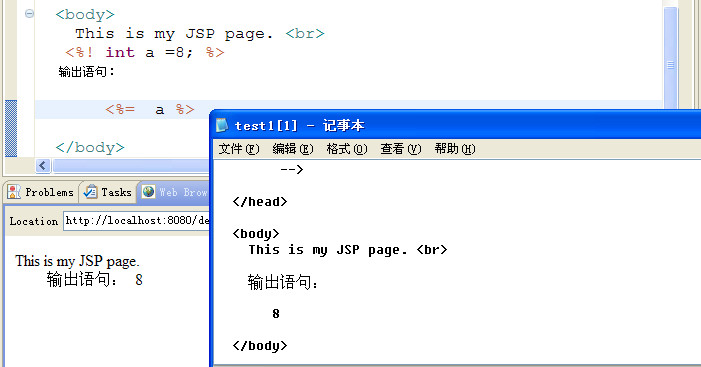Click the "<%= a %>" expression line in editor

click(x=150, y=110)
